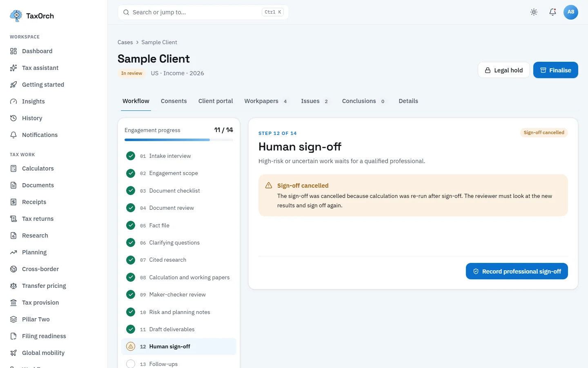This screenshot has height=368, width=588.
Task: Select step 05 Fact file
Action: coord(179,225)
